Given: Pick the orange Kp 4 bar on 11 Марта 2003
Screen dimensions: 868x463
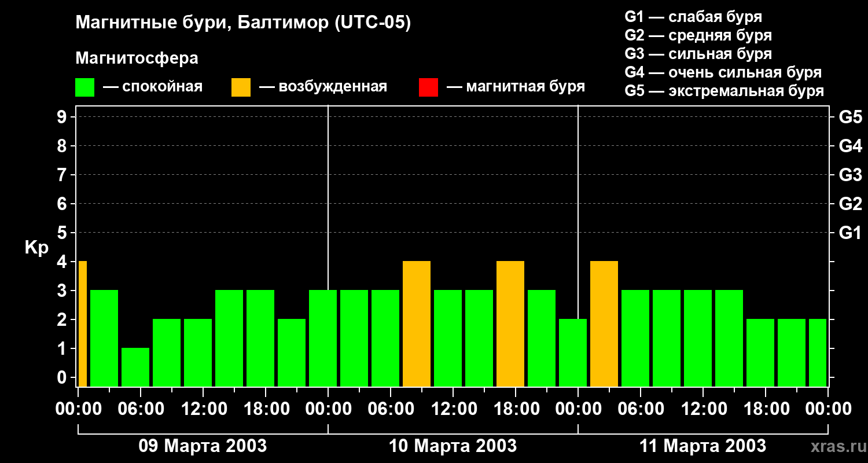Looking at the screenshot, I should pos(604,324).
